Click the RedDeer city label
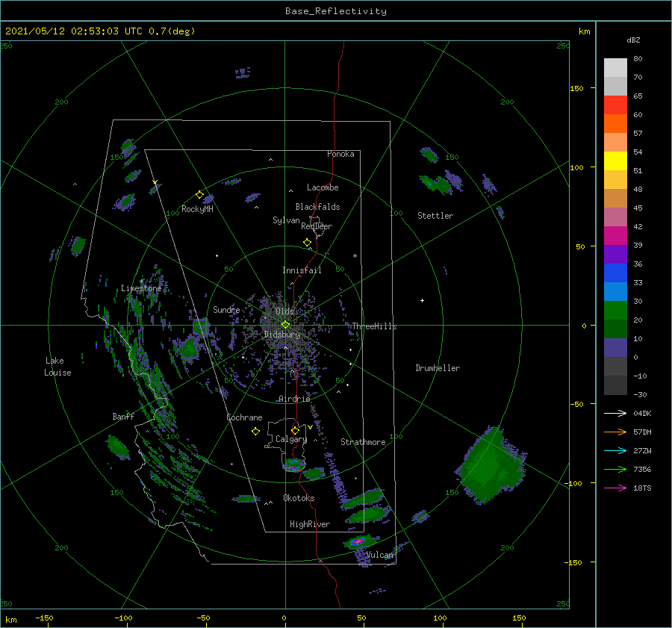 (x=317, y=226)
